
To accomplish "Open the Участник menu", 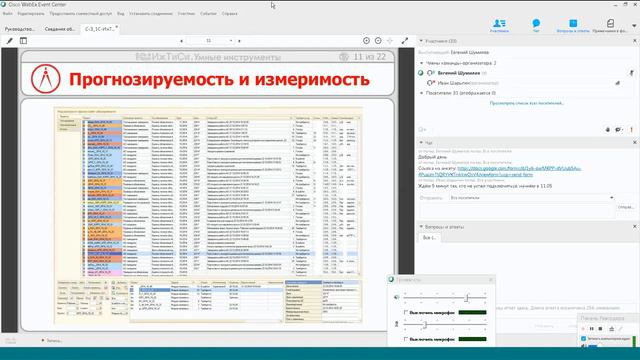I will point(186,13).
